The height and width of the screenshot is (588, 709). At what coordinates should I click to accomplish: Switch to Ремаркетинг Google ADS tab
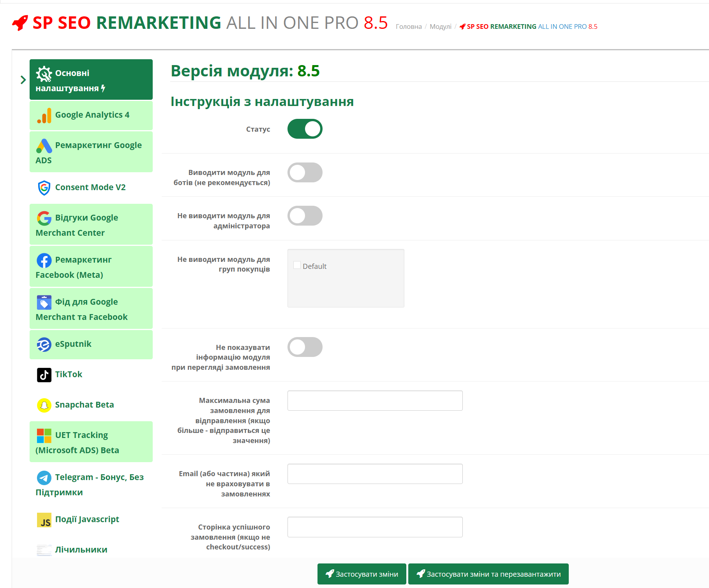(x=91, y=152)
